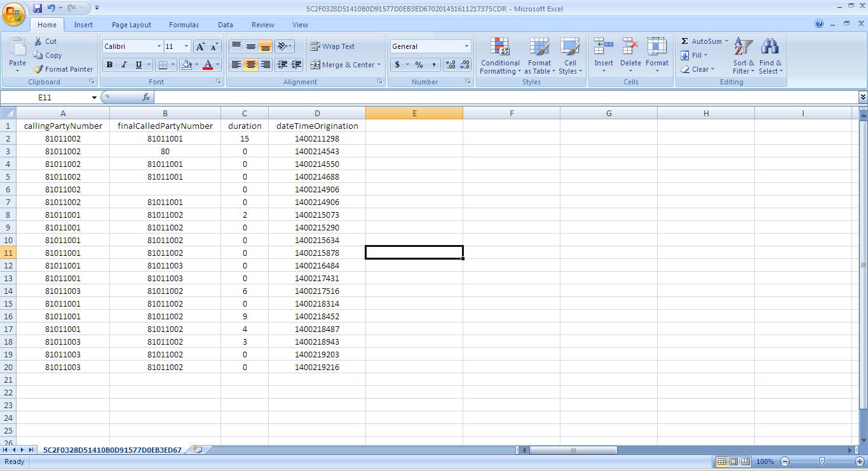Switch to Page Layout tab
Viewport: 868px width, 471px height.
pyautogui.click(x=132, y=25)
